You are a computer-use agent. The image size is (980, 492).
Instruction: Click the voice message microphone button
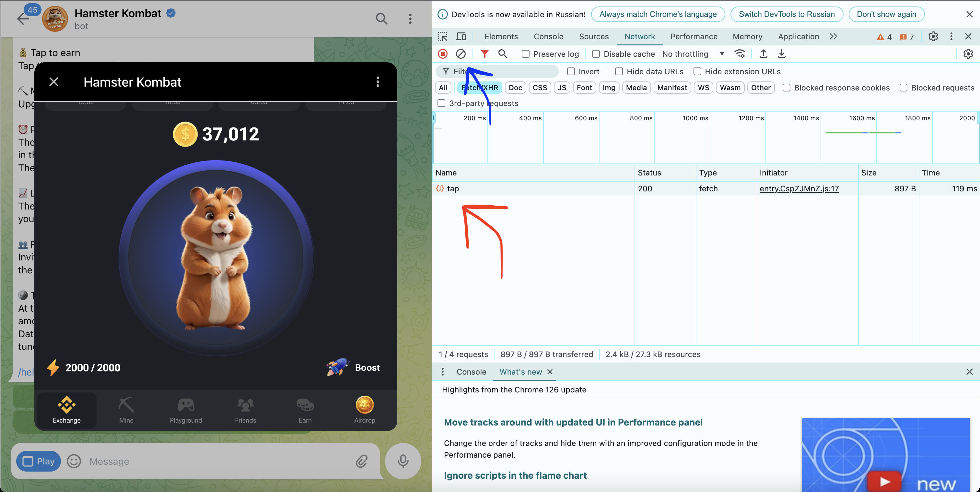coord(403,461)
